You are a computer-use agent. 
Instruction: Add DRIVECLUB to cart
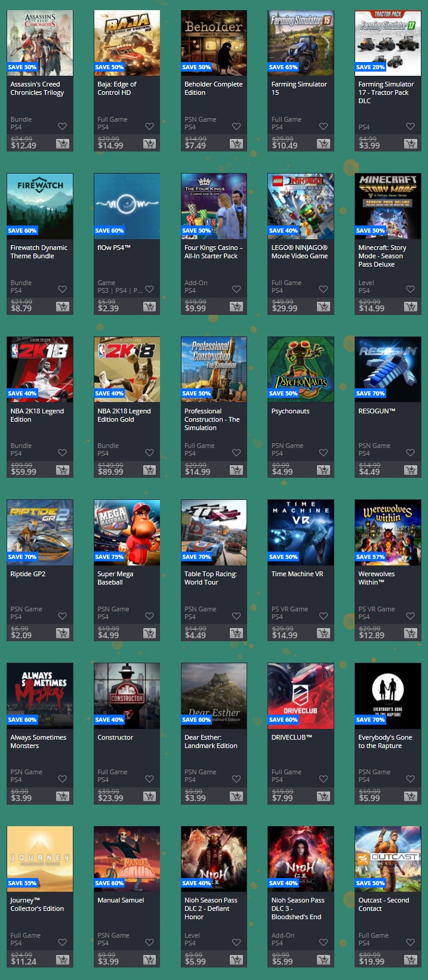324,796
